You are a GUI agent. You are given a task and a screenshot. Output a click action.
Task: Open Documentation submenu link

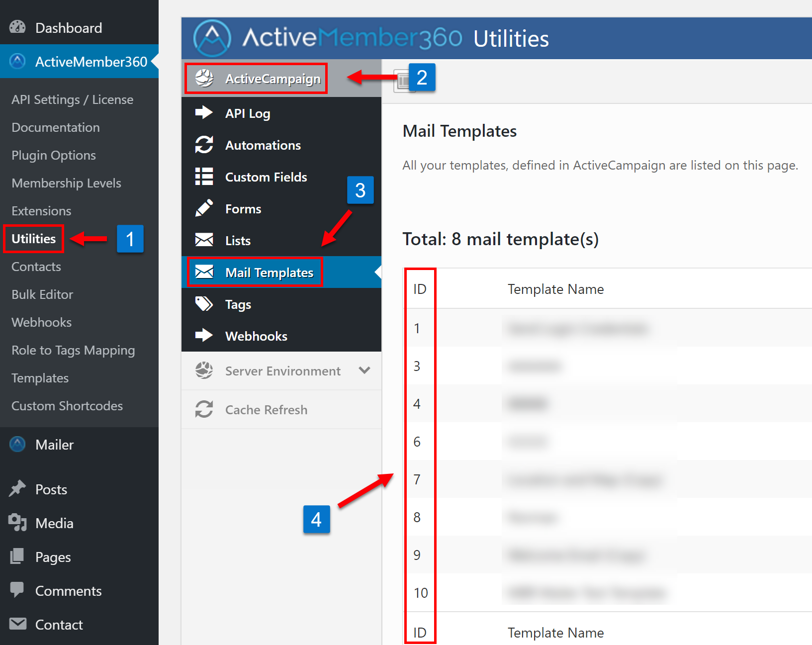pyautogui.click(x=56, y=127)
